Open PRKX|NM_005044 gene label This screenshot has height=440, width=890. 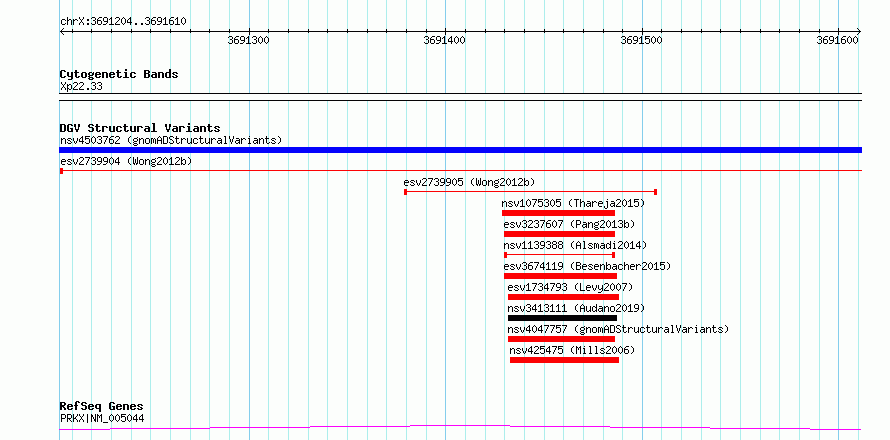pyautogui.click(x=102, y=419)
